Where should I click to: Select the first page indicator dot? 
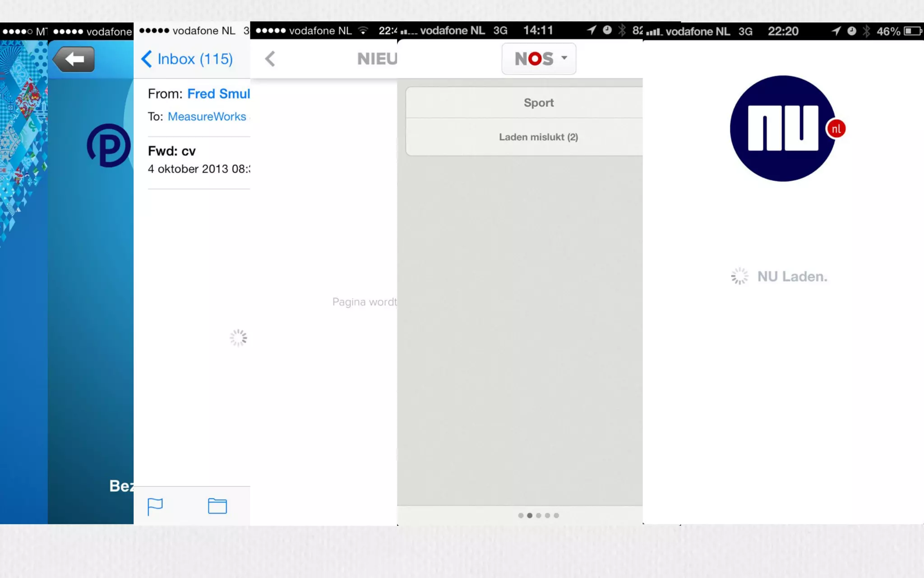(521, 516)
